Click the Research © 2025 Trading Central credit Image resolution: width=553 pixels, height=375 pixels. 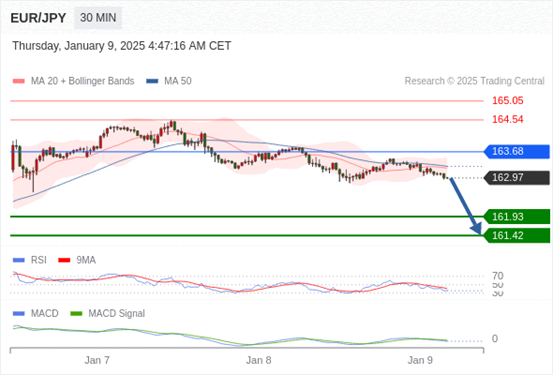[474, 81]
